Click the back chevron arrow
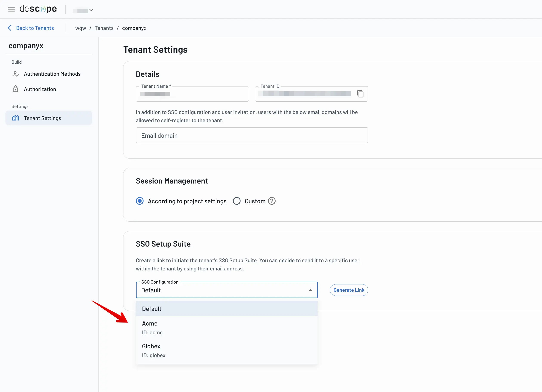542x392 pixels. tap(9, 28)
